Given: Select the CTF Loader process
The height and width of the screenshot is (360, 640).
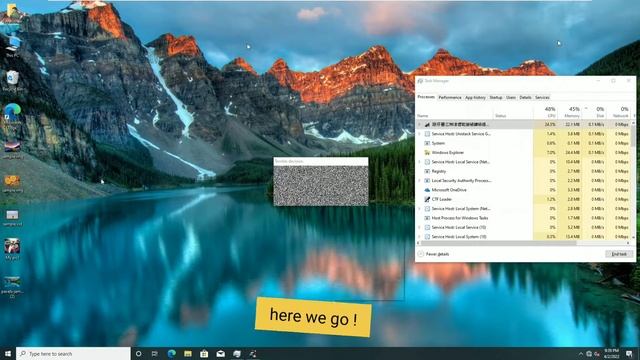Looking at the screenshot, I should 523,199.
